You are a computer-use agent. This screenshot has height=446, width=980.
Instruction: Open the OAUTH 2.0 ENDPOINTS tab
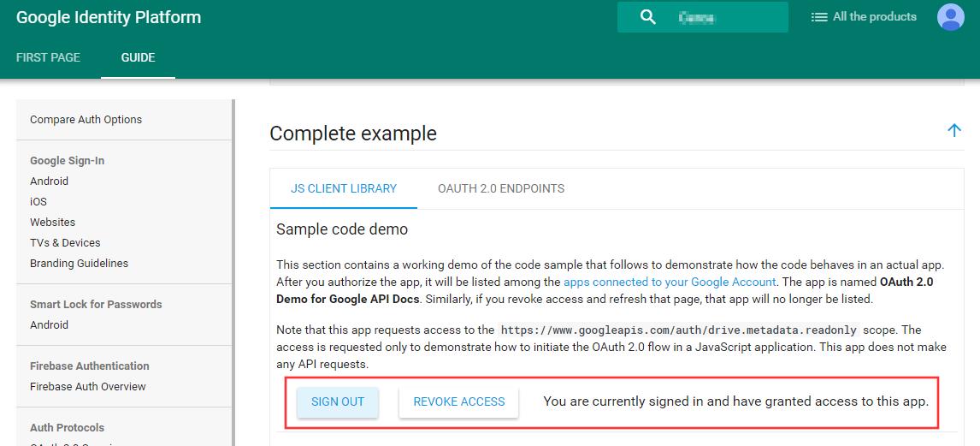[501, 188]
